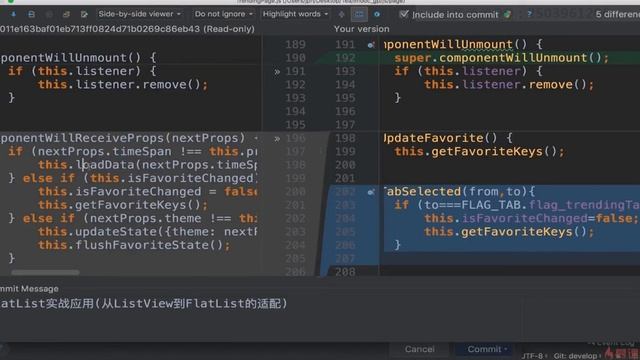Click the UTF-8 encoding in status bar

533,356
